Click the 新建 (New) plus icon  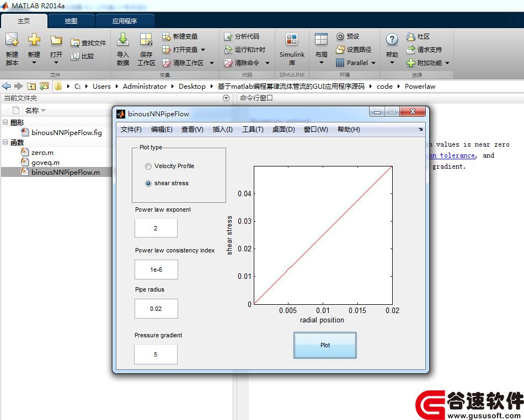34,40
